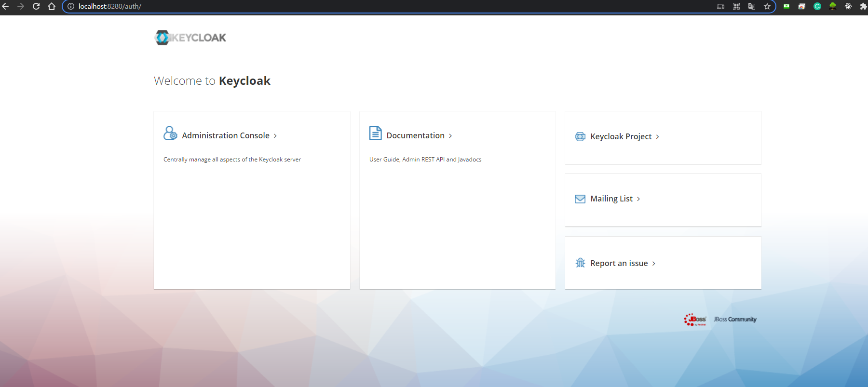Open the Administration Console link
This screenshot has width=868, height=387.
coord(226,135)
